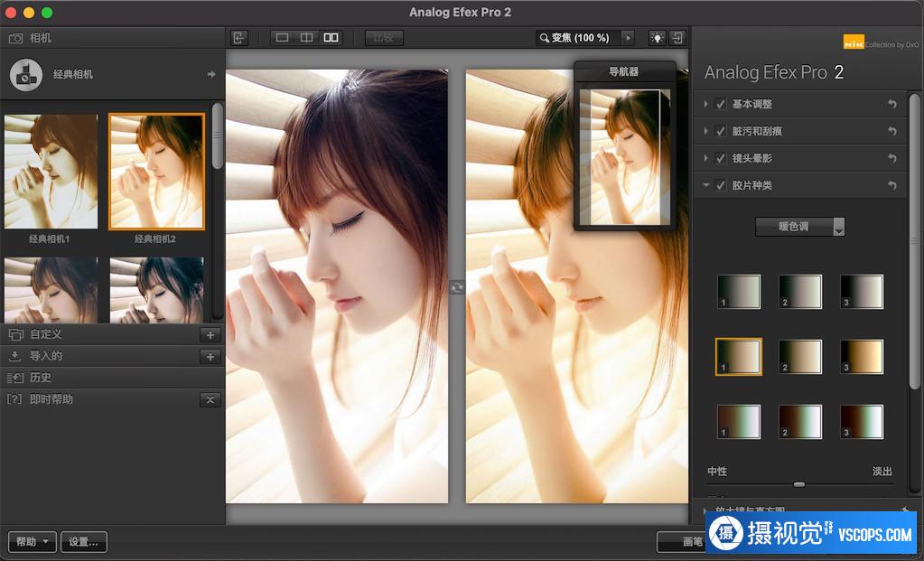924x561 pixels.
Task: Select the 经典相机2 preset thumbnail
Action: [157, 172]
